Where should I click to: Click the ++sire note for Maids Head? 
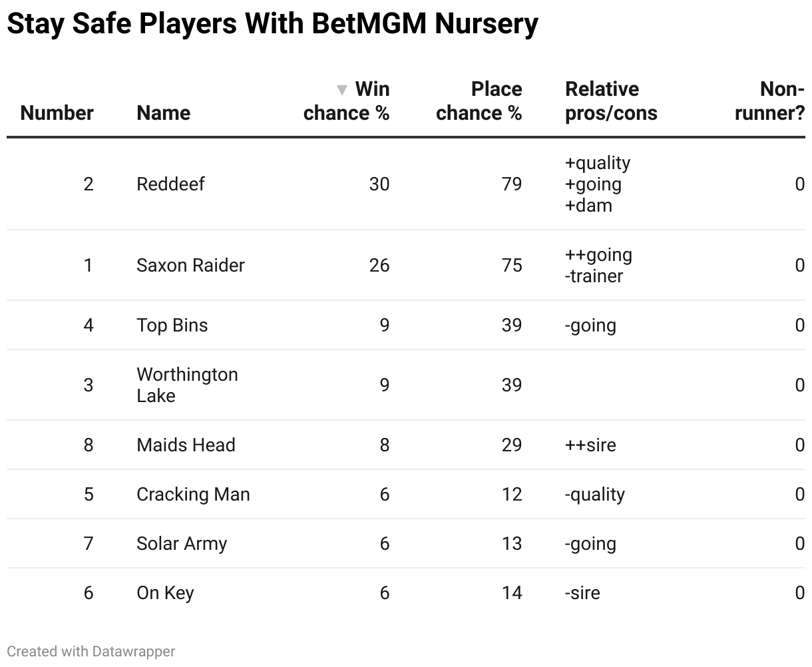click(590, 445)
